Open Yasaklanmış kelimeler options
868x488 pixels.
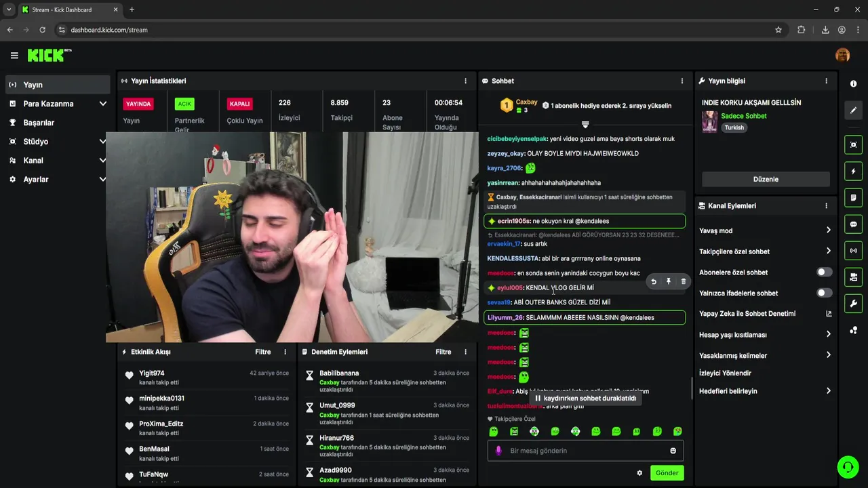click(766, 356)
